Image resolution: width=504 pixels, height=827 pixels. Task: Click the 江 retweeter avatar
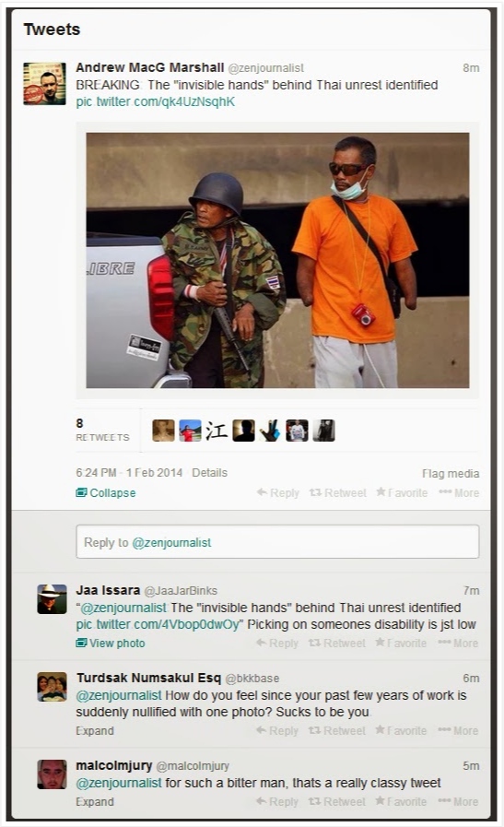tap(217, 431)
